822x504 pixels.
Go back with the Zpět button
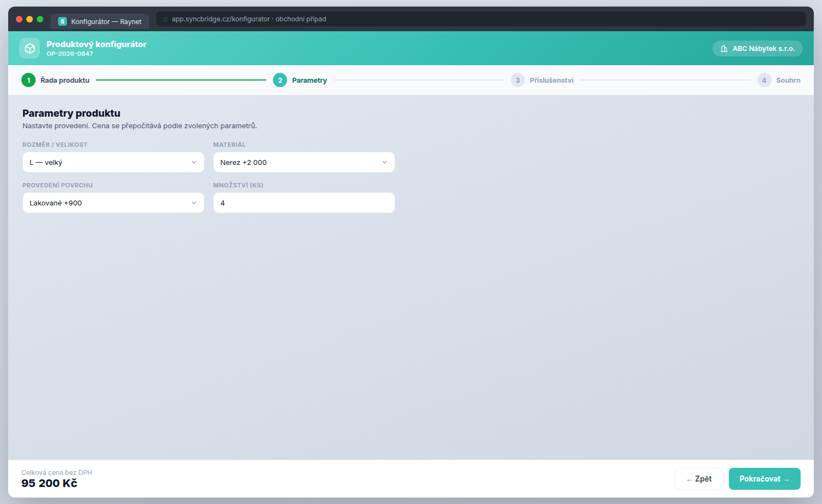click(699, 479)
